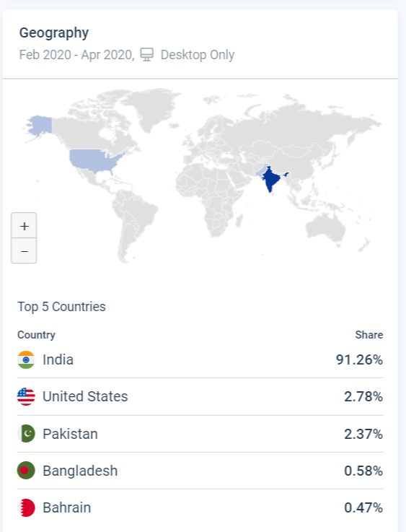This screenshot has width=406, height=532.
Task: Select India on the world map
Action: coord(271,178)
